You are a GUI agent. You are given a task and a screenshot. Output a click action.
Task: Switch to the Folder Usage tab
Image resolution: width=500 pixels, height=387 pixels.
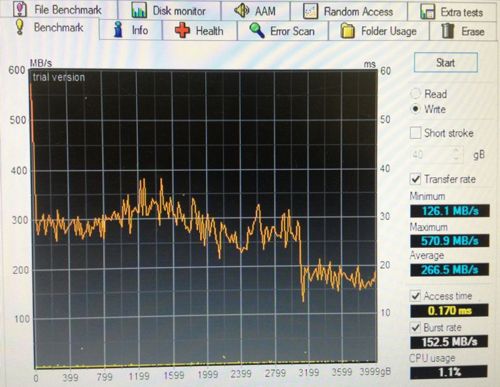click(379, 31)
